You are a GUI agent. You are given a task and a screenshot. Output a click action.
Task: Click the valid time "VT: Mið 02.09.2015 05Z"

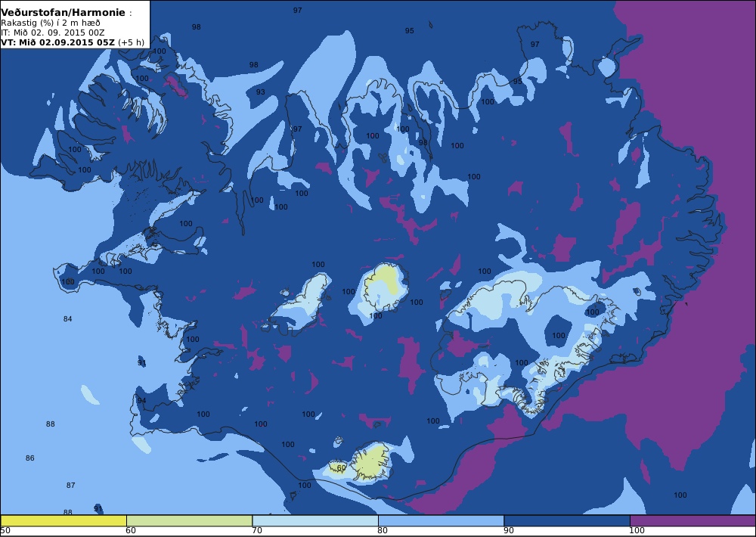click(x=58, y=42)
